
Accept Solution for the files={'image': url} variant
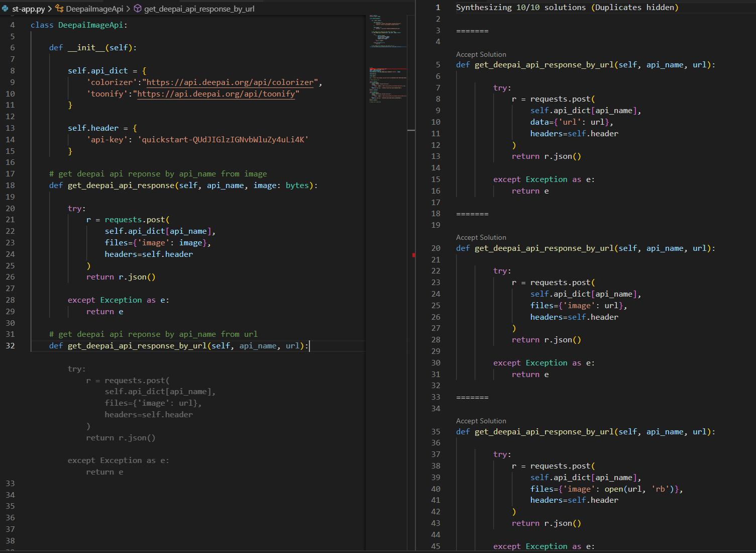pos(481,237)
